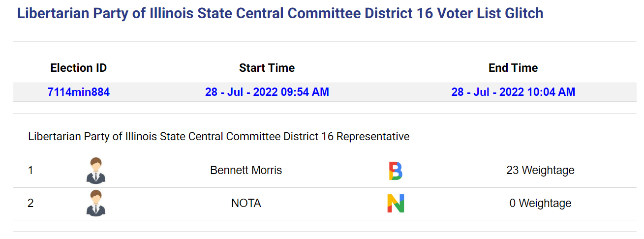Viewport: 644px width, 239px height.
Task: Click the Bennett Morris result row
Action: (x=325, y=171)
